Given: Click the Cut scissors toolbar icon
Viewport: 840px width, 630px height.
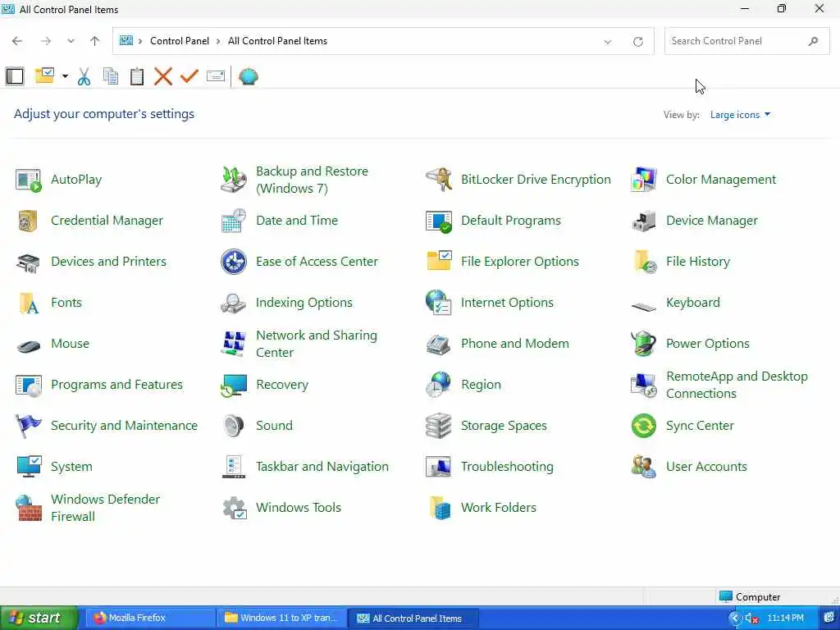Looking at the screenshot, I should tap(84, 76).
